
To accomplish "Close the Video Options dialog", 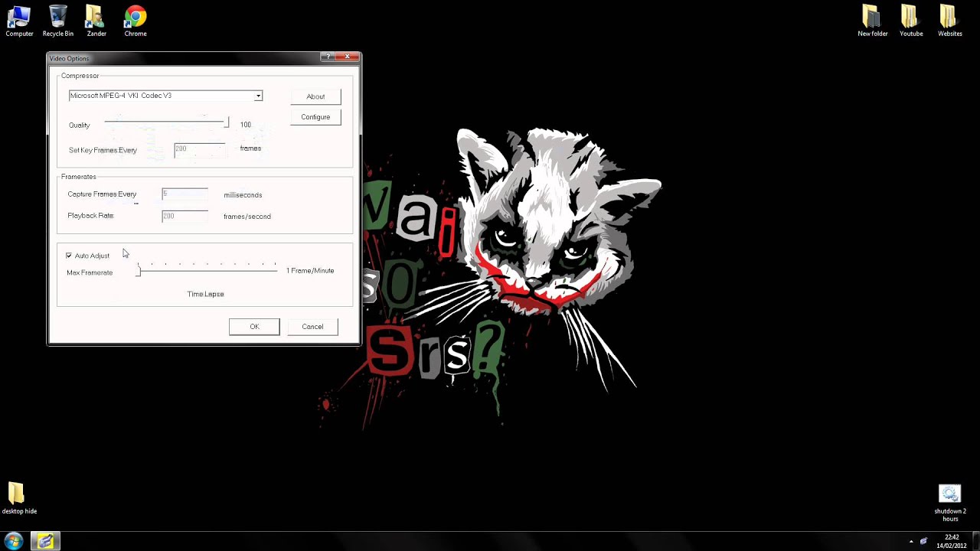I will (347, 57).
